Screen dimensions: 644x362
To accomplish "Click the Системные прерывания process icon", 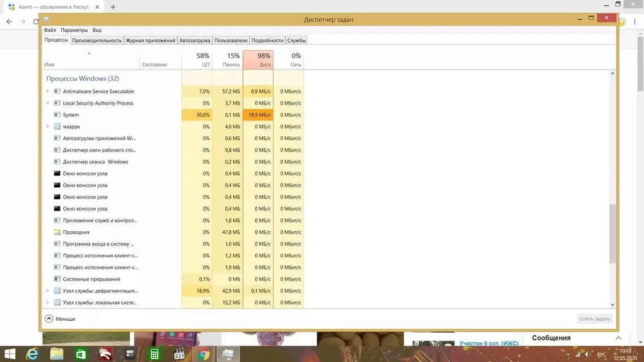I will (57, 279).
